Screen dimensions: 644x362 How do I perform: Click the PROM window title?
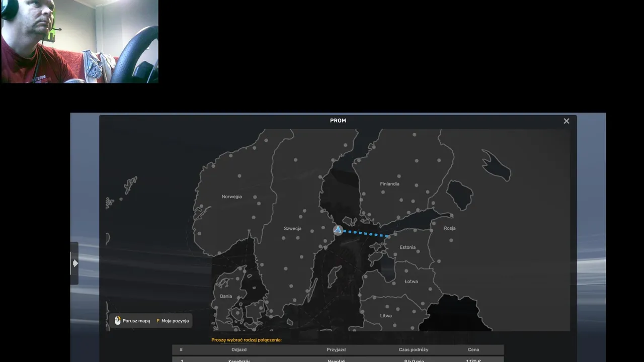[x=338, y=121]
